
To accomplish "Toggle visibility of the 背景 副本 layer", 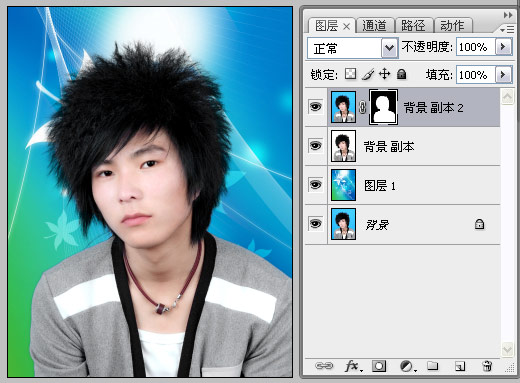I will [x=315, y=146].
